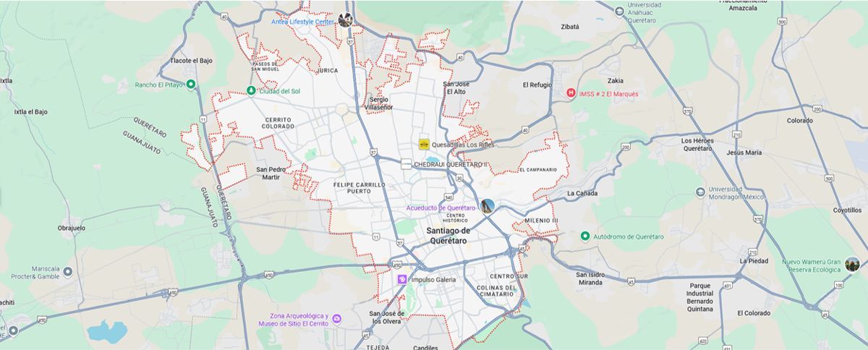Click the El Refugio label

coord(537,85)
